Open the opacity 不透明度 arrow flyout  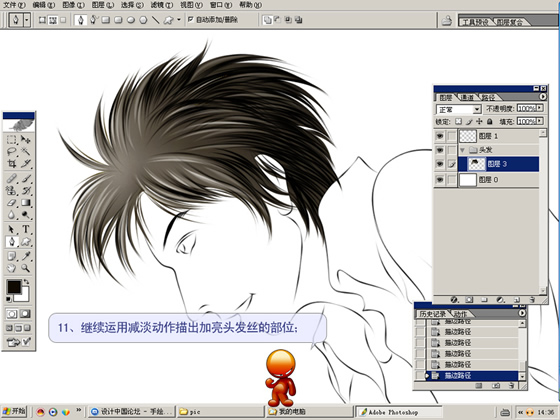(x=540, y=108)
